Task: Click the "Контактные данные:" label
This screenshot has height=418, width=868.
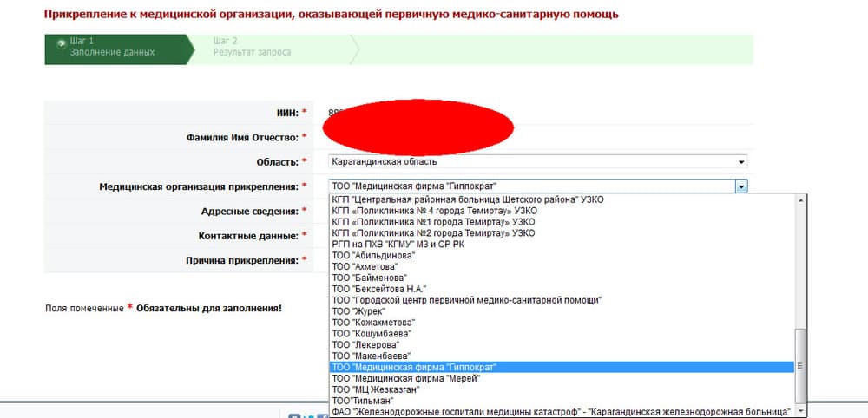Action: tap(248, 236)
